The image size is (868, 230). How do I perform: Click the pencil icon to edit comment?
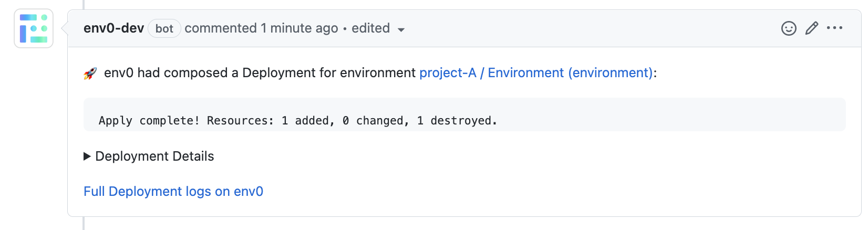pyautogui.click(x=812, y=28)
